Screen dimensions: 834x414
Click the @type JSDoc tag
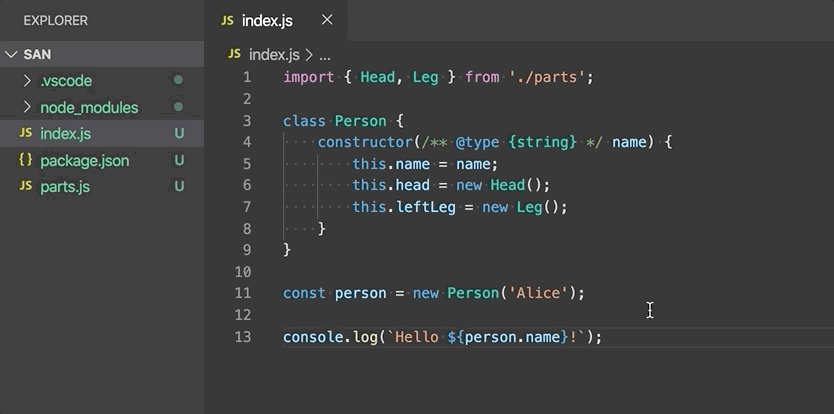[x=478, y=142]
